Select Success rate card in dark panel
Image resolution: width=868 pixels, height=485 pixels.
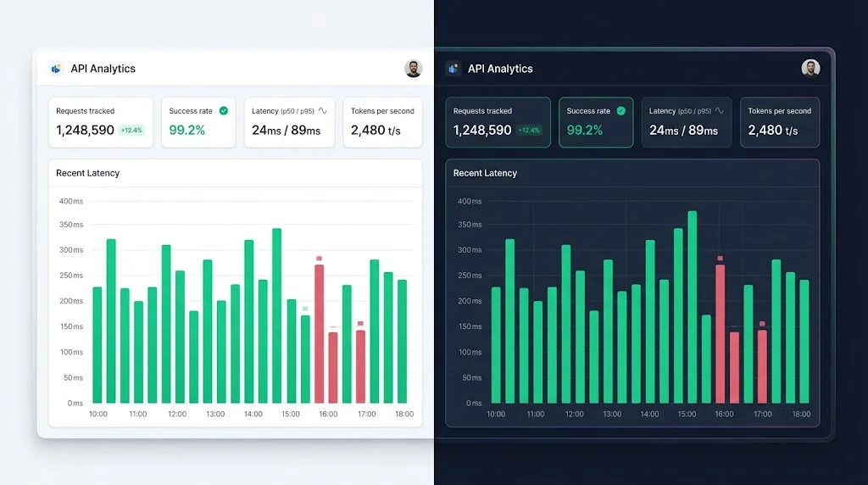click(x=596, y=122)
